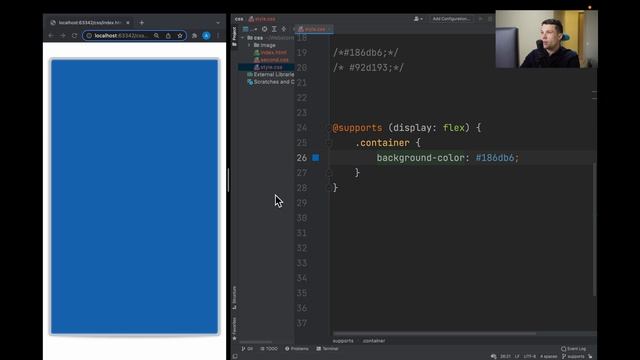Open the Structure side tab
The height and width of the screenshot is (360, 640).
(234, 298)
